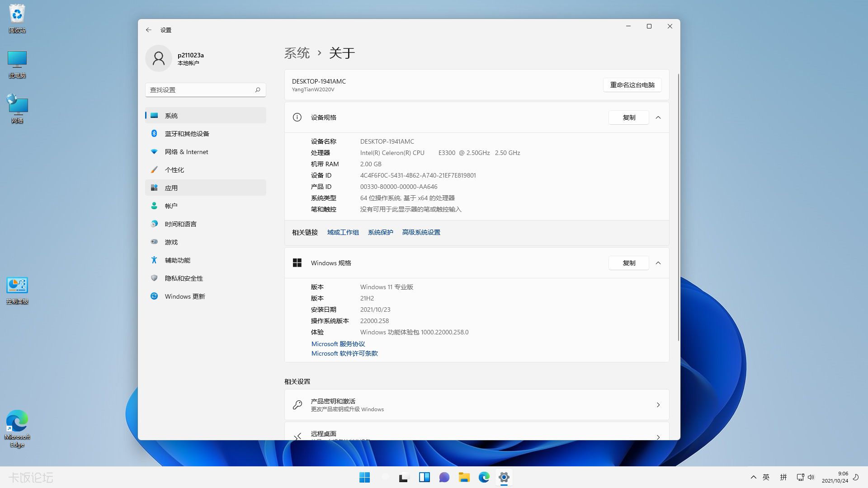The width and height of the screenshot is (868, 488).
Task: Click chevron on 产品密钥和激活 row
Action: (658, 405)
